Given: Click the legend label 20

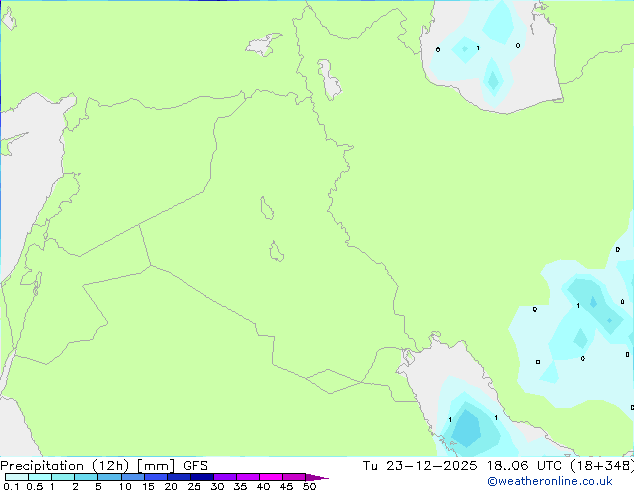Looking at the screenshot, I should (x=171, y=486).
